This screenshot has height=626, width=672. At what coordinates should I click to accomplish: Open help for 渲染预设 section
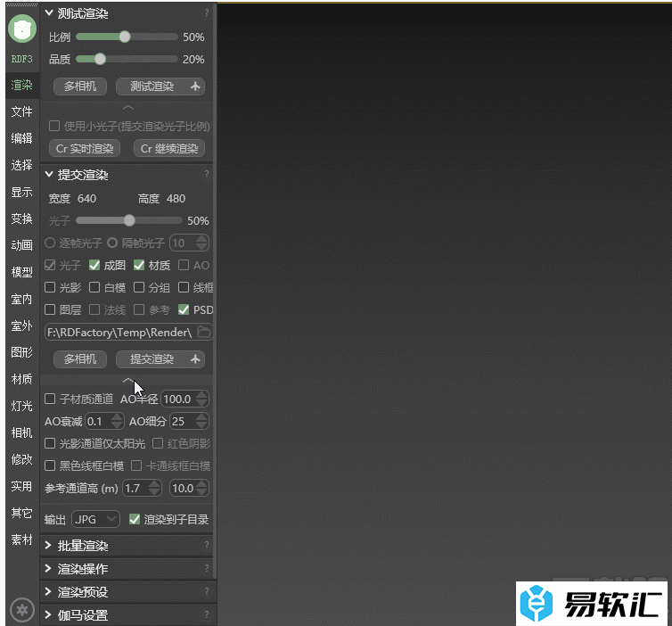click(x=207, y=591)
